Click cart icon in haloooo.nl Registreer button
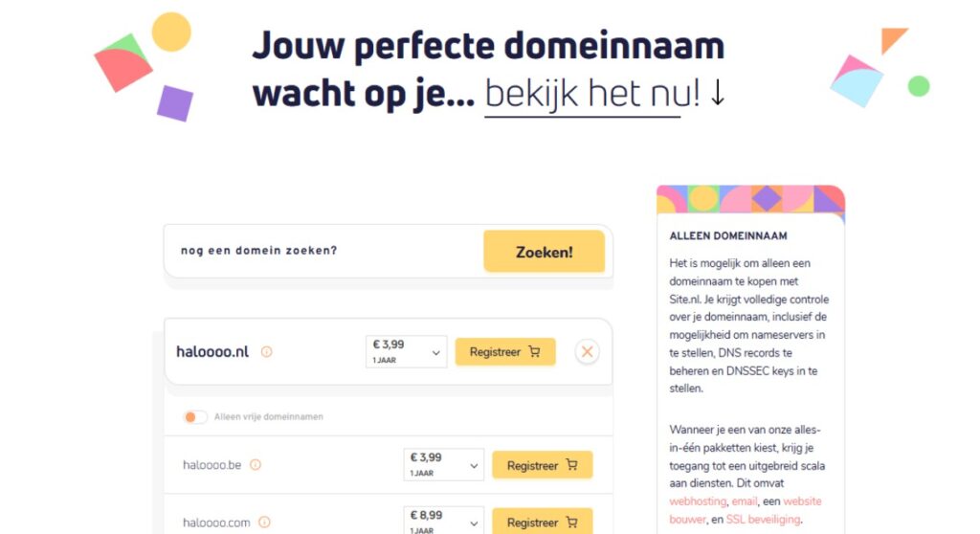 [534, 352]
